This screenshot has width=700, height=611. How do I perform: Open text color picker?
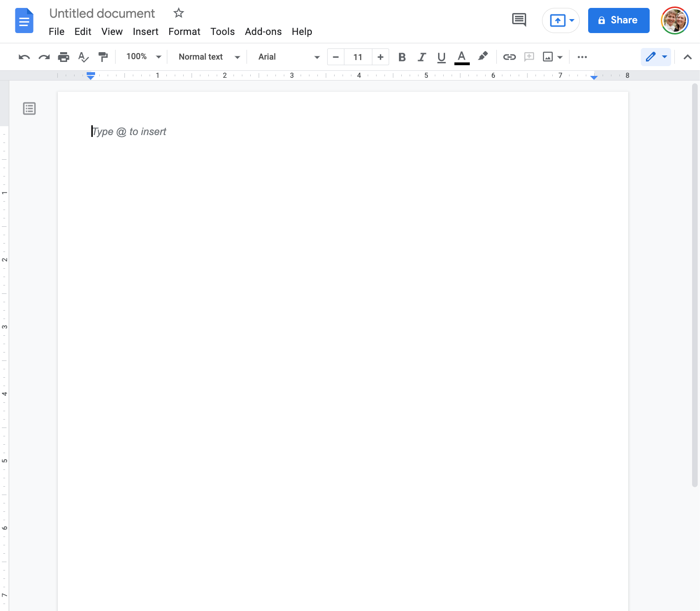[462, 57]
